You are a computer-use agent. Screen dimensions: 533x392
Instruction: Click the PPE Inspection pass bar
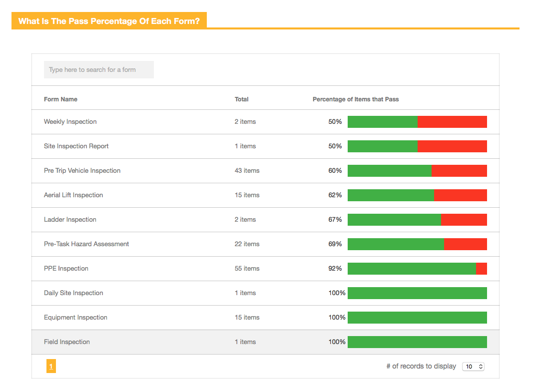coord(417,269)
